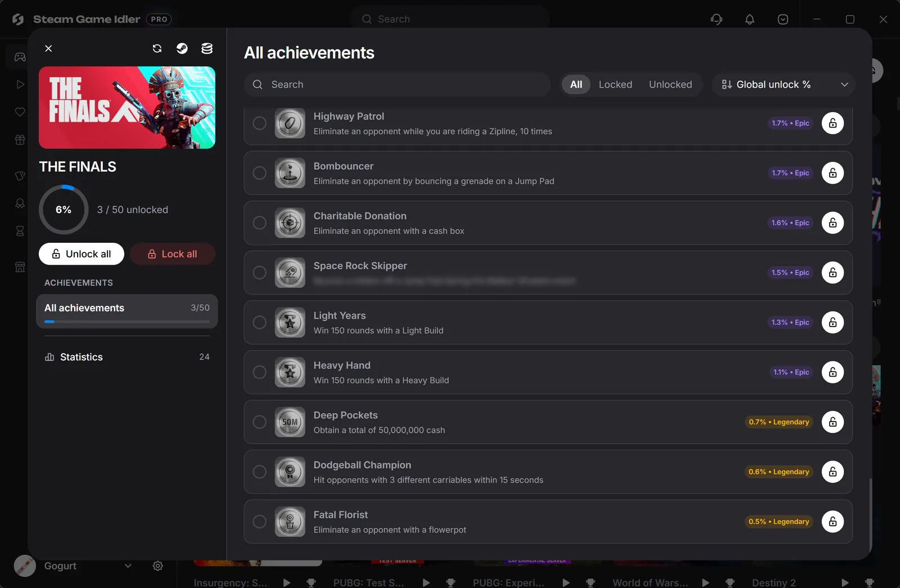900x588 pixels.
Task: Switch to the Locked filter tab
Action: pos(615,84)
